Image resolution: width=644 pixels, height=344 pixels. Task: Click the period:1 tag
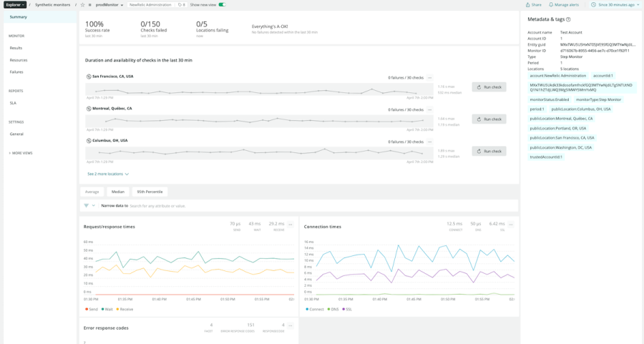pos(537,109)
